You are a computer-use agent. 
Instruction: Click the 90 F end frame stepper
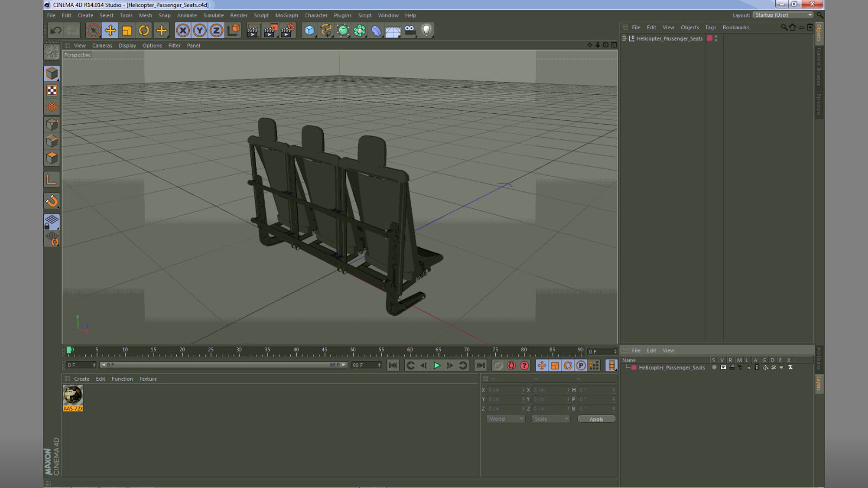pos(379,365)
